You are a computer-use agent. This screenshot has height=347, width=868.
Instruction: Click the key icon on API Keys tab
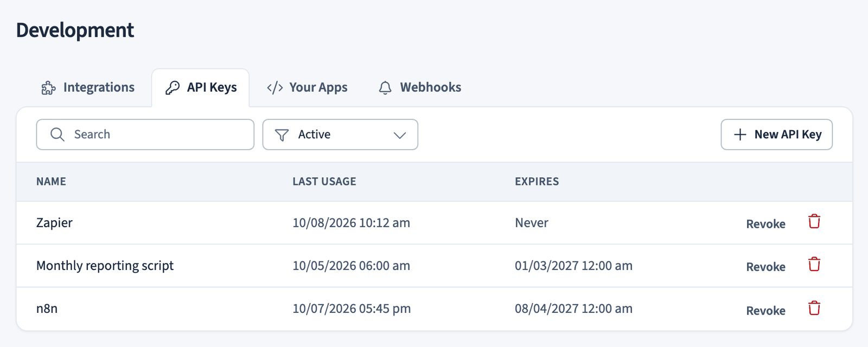(173, 88)
